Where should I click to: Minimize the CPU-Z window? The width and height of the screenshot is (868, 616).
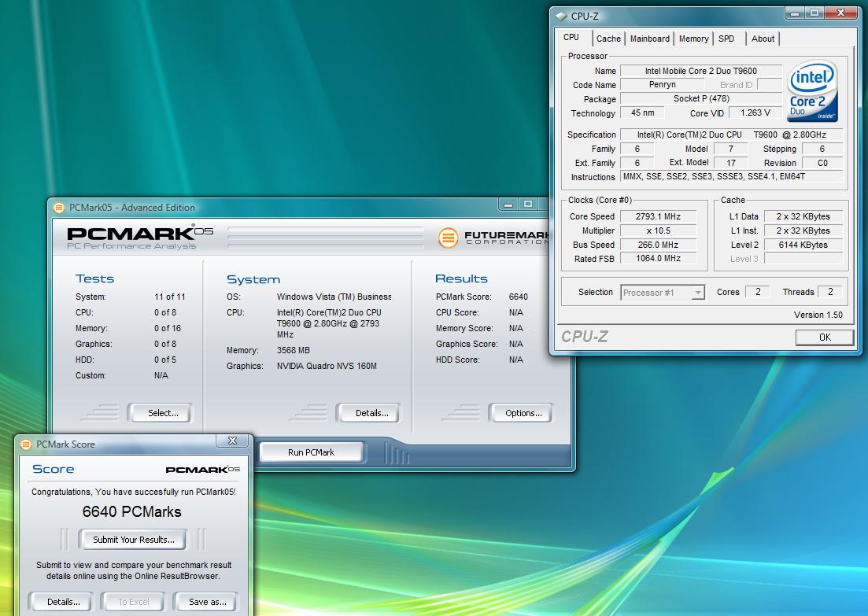tap(795, 13)
